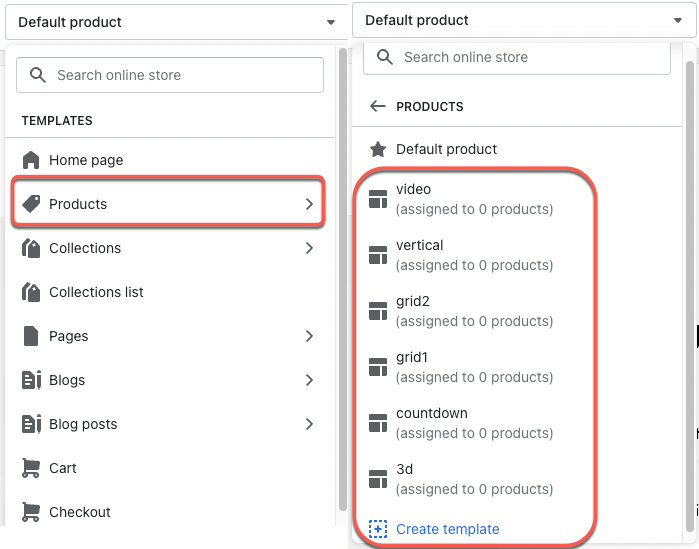Expand the Collections submenu chevron

pos(309,248)
